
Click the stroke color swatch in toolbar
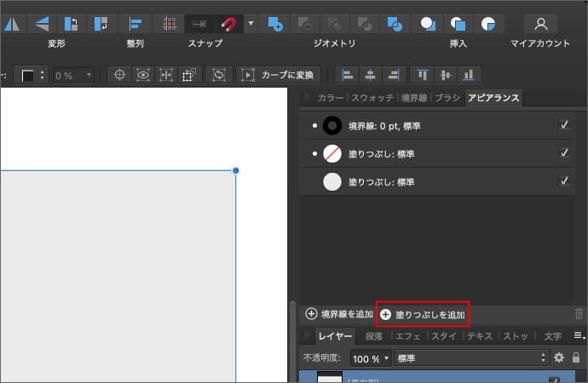coord(28,75)
